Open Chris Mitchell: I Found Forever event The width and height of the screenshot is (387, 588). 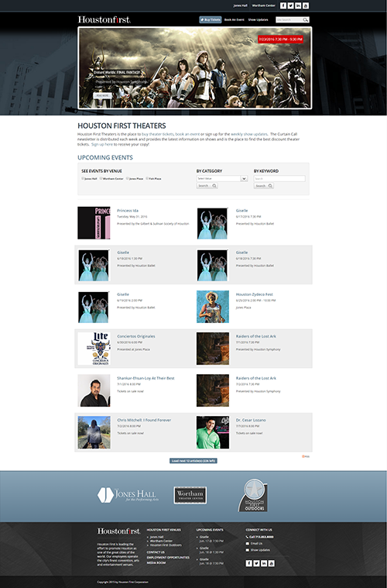point(144,420)
